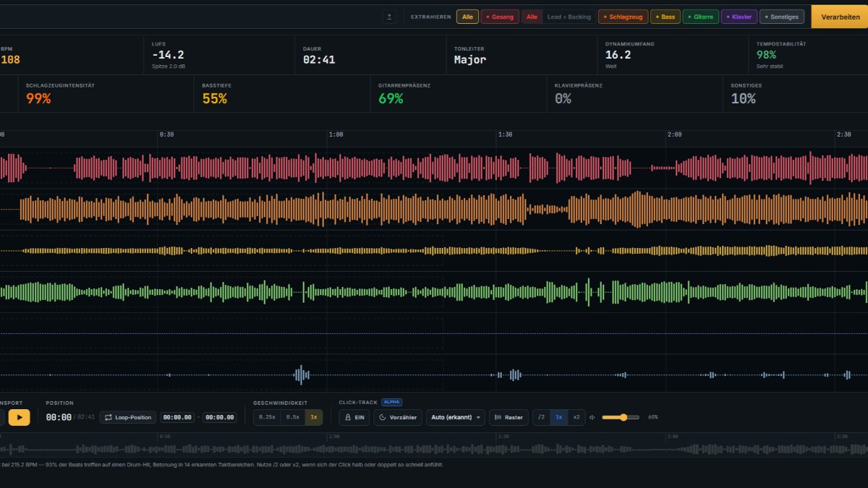Toggle Gesang stem extraction
868x488 pixels.
[500, 17]
